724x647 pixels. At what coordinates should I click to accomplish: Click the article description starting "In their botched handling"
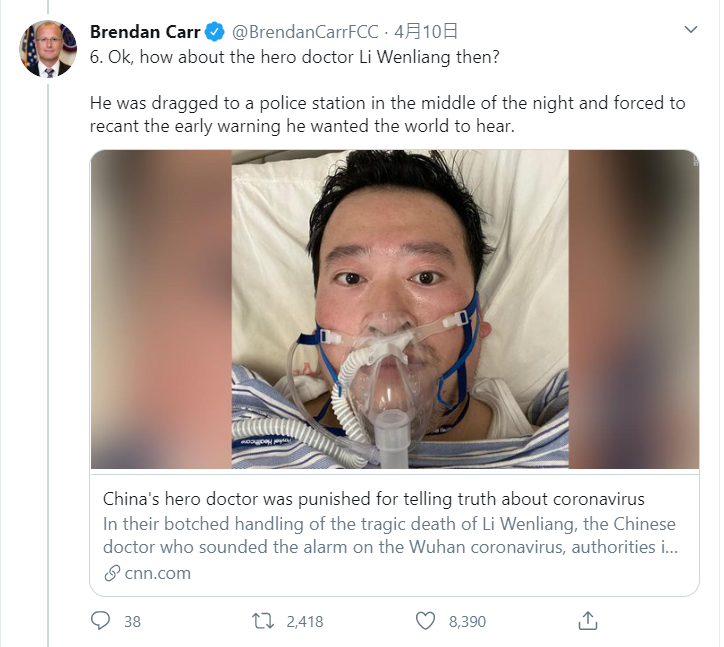(390, 535)
